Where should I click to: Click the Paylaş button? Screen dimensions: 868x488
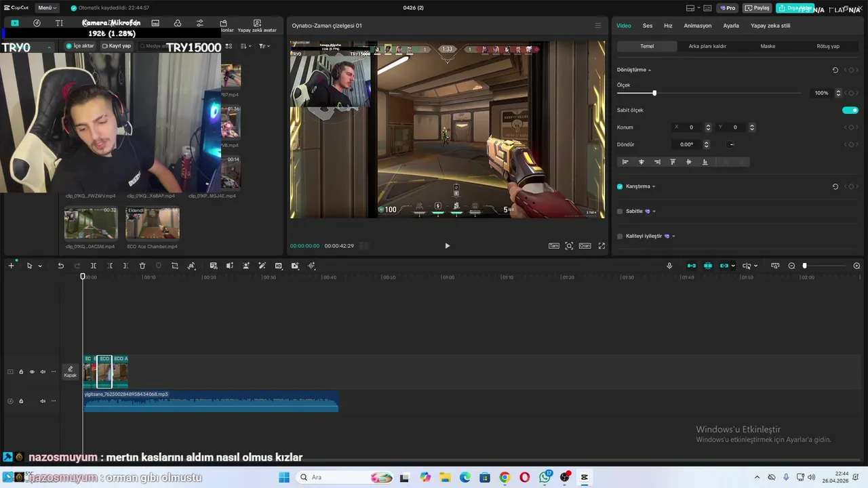(757, 8)
